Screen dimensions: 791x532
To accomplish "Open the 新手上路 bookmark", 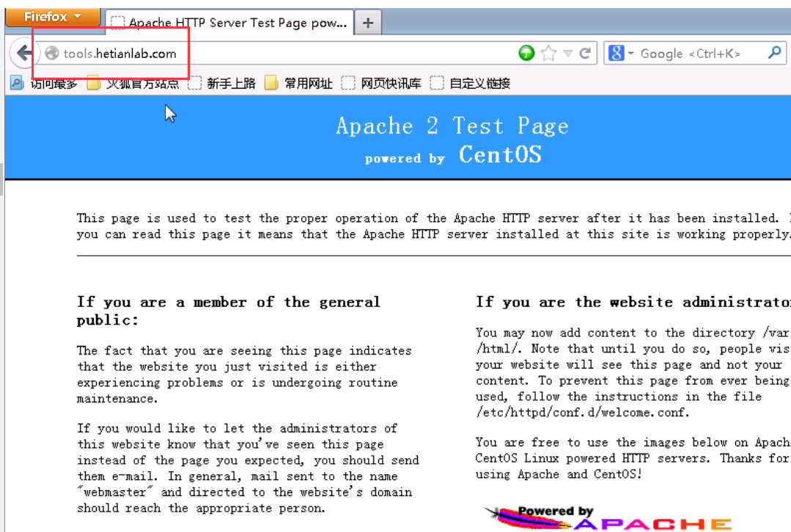I will [x=222, y=84].
